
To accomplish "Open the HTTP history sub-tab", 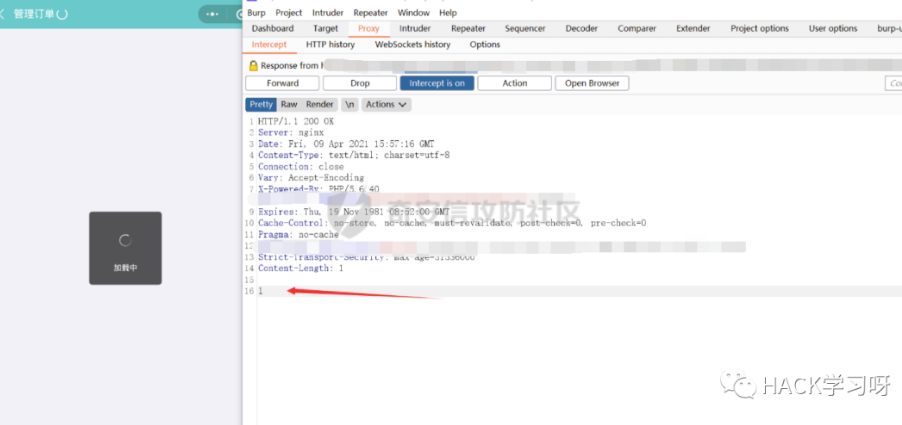I will click(x=330, y=44).
